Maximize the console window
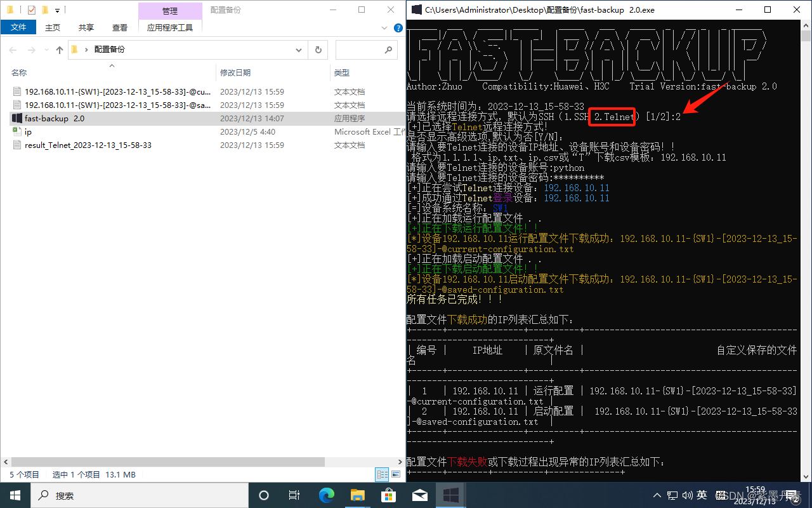 [768, 10]
